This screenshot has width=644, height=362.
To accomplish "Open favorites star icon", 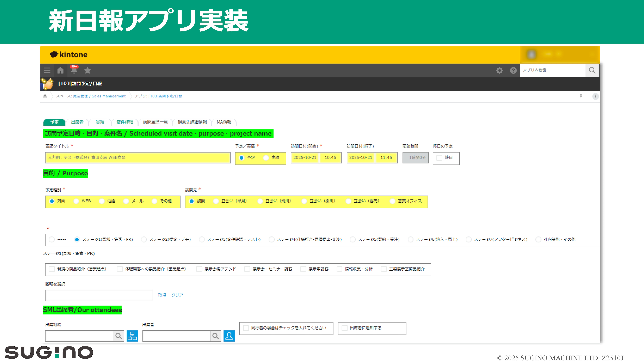I will coord(87,70).
